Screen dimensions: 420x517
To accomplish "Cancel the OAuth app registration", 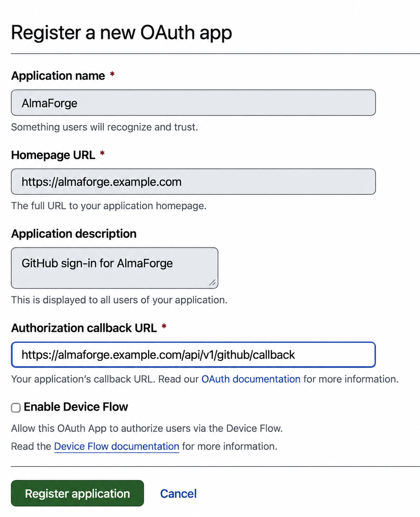I will 178,494.
